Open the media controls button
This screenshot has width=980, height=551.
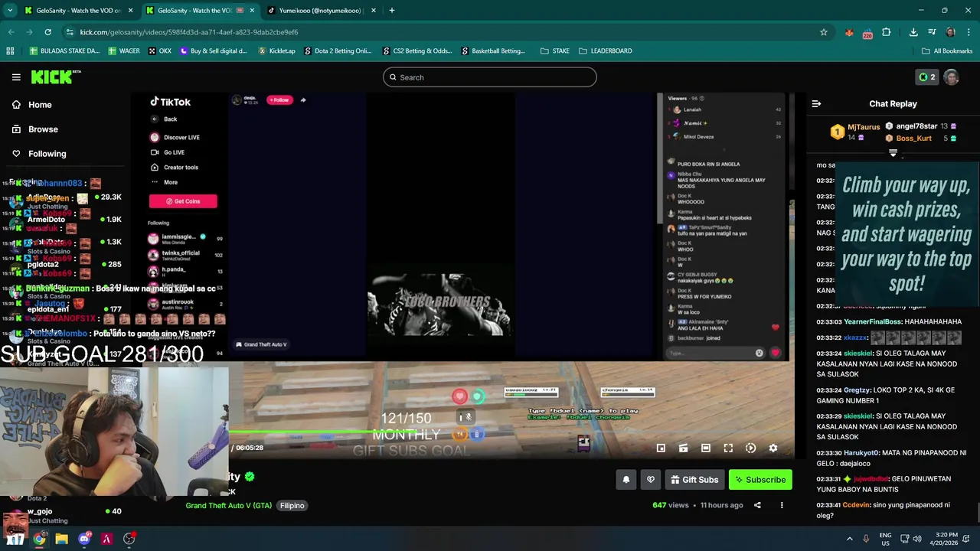tap(932, 32)
